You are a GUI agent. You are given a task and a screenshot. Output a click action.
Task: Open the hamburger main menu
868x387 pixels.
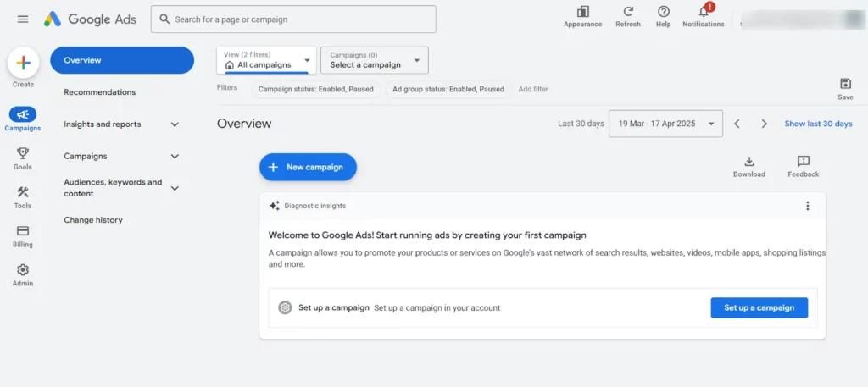click(x=23, y=19)
